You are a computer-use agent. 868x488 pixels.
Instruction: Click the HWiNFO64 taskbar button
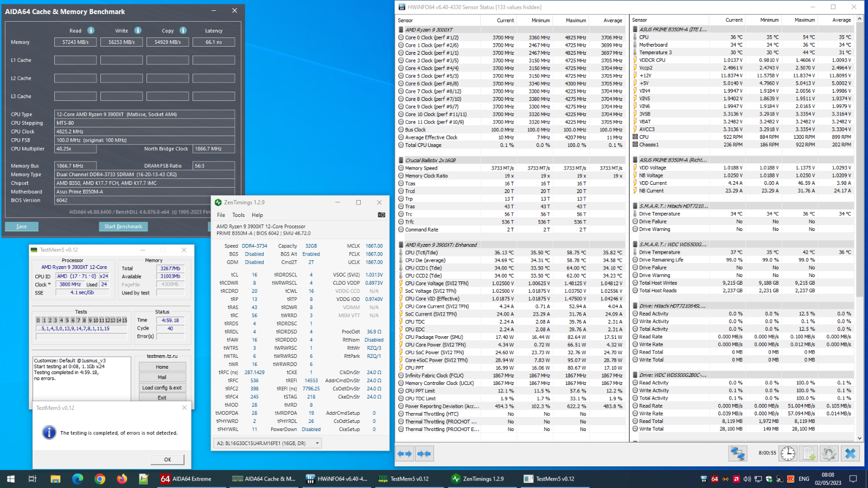point(337,479)
